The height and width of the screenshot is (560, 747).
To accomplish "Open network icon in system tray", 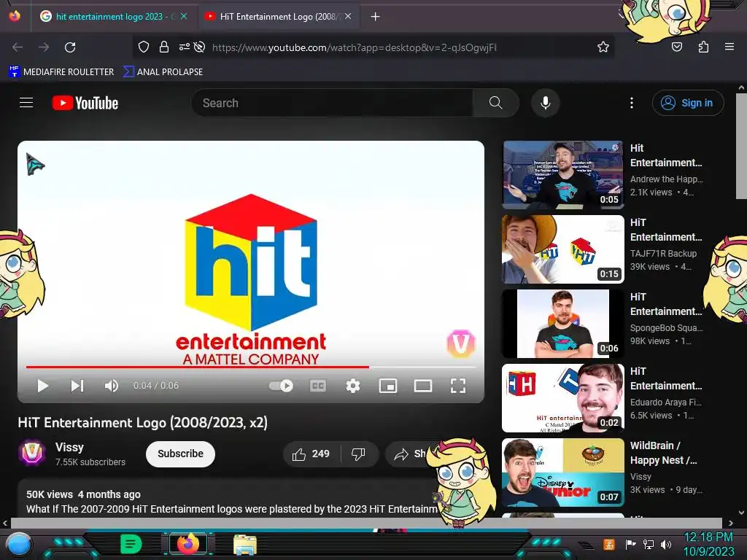I will (x=649, y=544).
